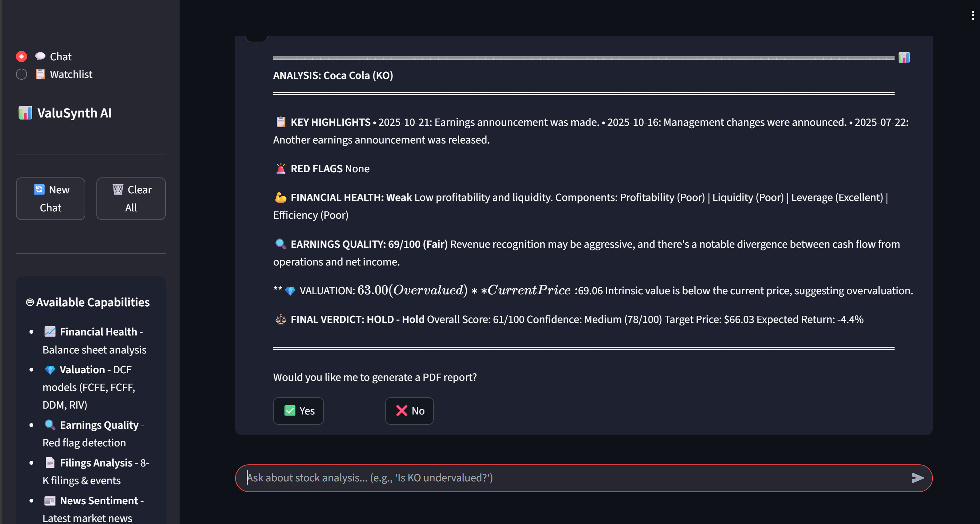The image size is (980, 524).
Task: Open the three-dot main menu
Action: [x=972, y=15]
